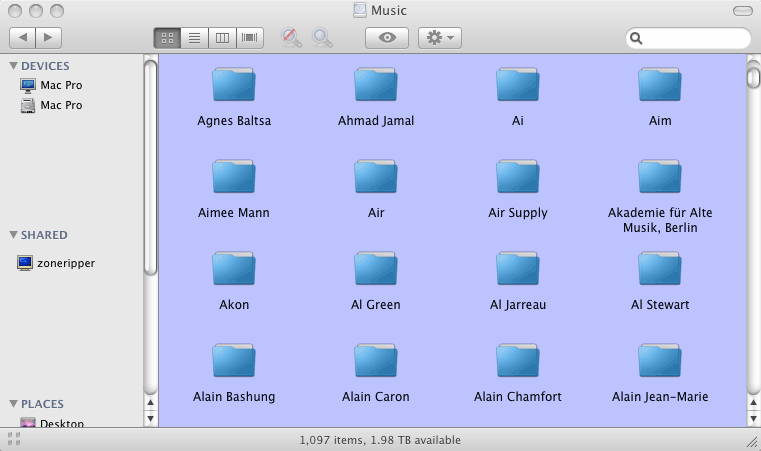Click the window resize grip corner
Viewport: 761px width, 451px height.
[x=752, y=442]
